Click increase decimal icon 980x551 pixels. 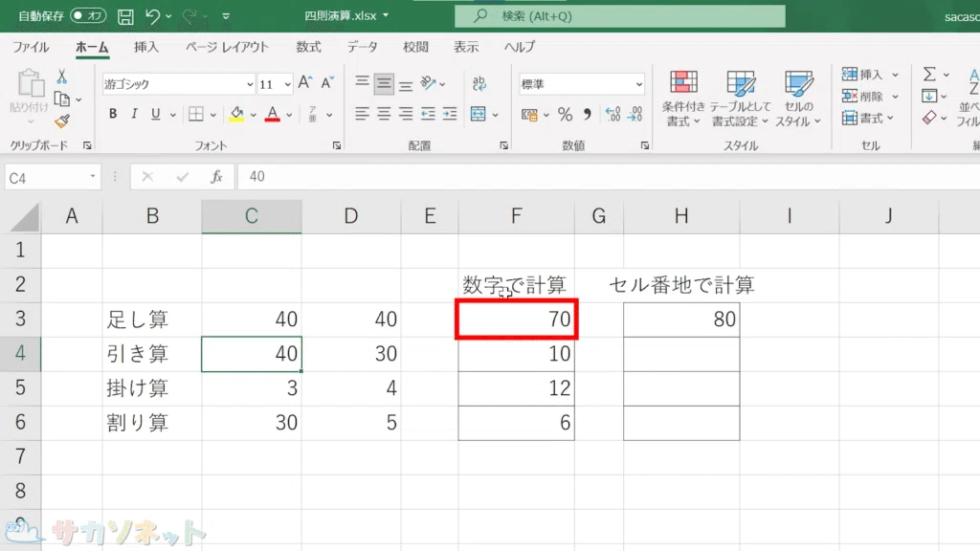pos(613,115)
